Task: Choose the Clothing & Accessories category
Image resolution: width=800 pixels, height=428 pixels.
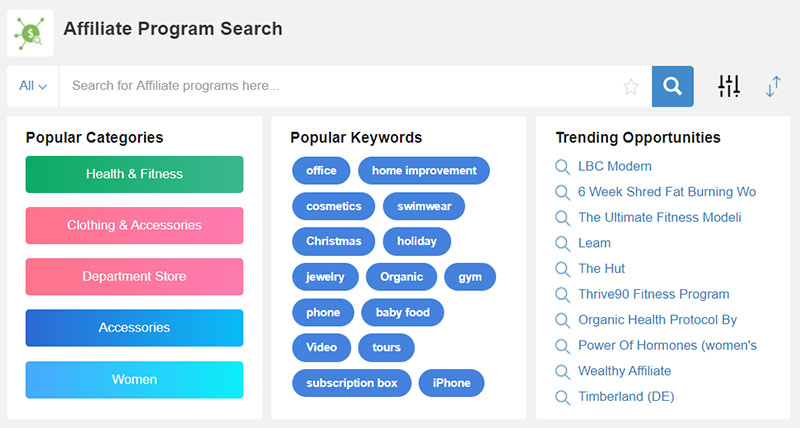Action: [134, 225]
